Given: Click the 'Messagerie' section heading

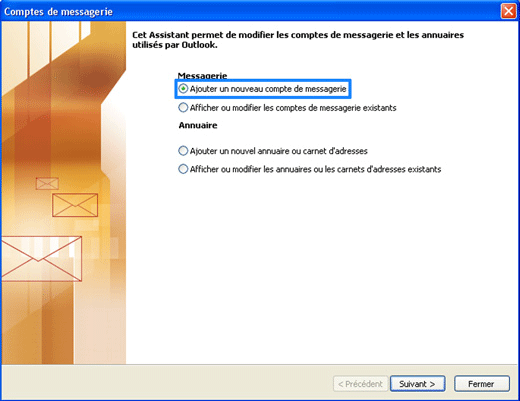Looking at the screenshot, I should 202,76.
